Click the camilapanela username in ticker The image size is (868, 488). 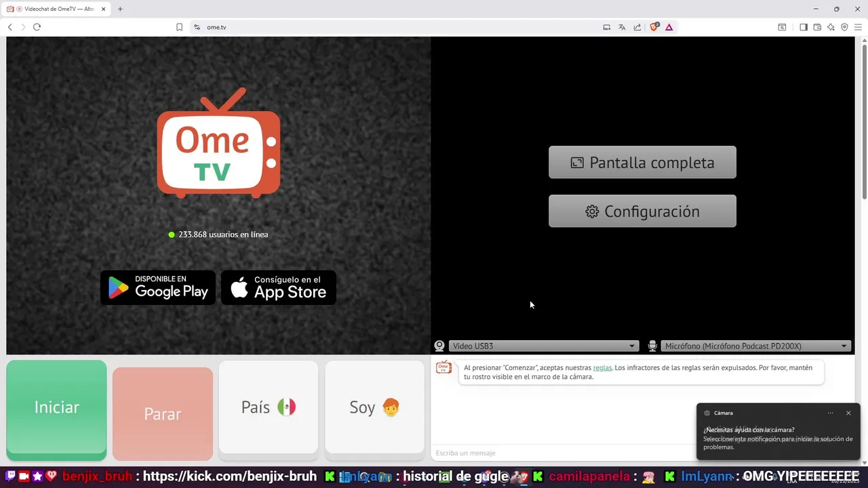(x=590, y=476)
